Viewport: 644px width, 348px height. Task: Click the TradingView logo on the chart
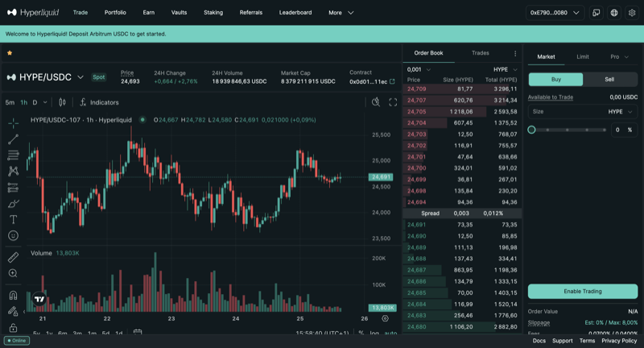(39, 299)
